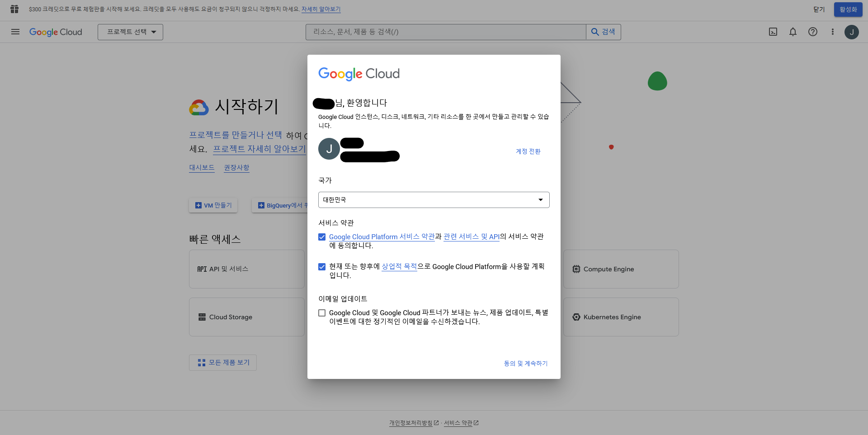The image size is (868, 435).
Task: Switch to the 권장사항 tab
Action: pos(236,168)
